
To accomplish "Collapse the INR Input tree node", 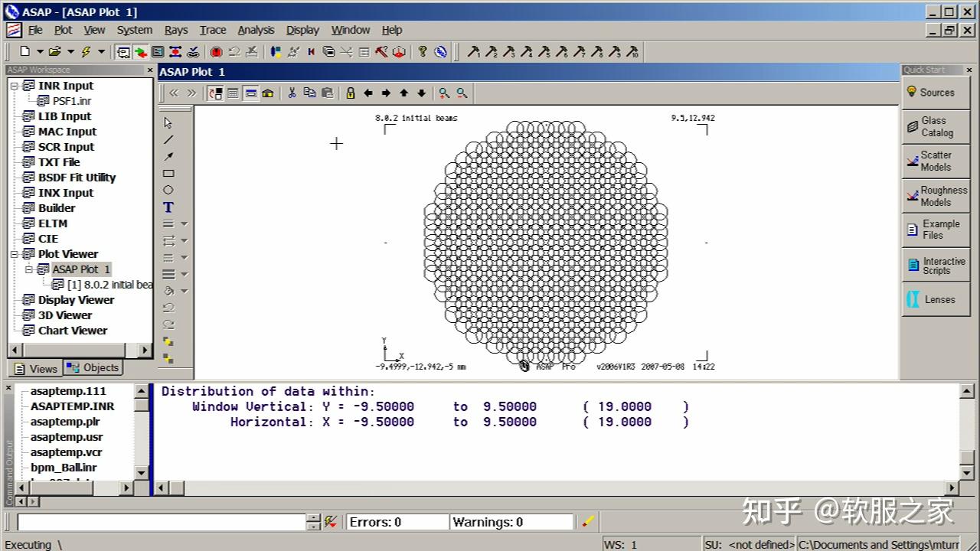I will click(15, 86).
